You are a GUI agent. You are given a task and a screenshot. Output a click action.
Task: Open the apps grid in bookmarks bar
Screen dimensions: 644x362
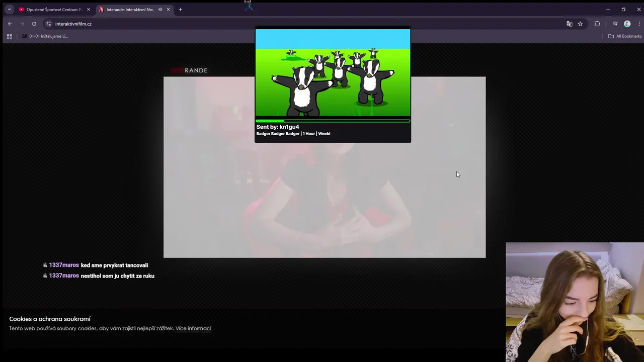coord(9,36)
